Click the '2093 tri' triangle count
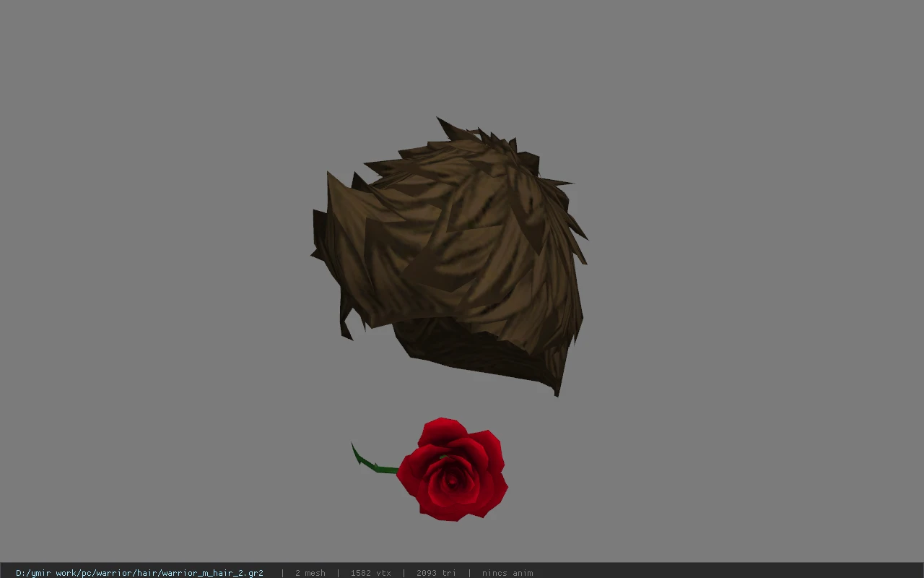Viewport: 924px width, 578px height. [436, 573]
